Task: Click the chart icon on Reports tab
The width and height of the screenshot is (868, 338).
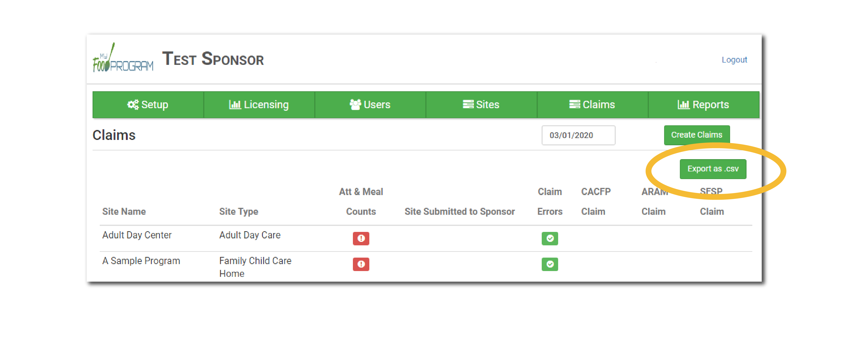Action: 683,104
